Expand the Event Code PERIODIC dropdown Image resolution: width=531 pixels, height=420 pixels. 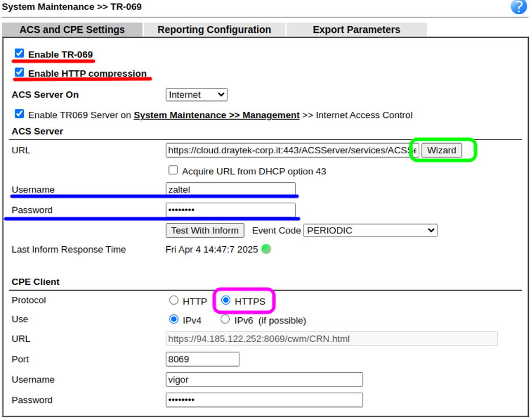point(370,230)
